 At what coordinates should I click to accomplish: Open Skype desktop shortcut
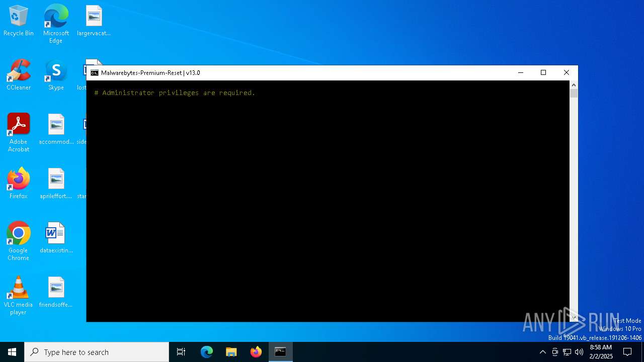click(x=56, y=75)
